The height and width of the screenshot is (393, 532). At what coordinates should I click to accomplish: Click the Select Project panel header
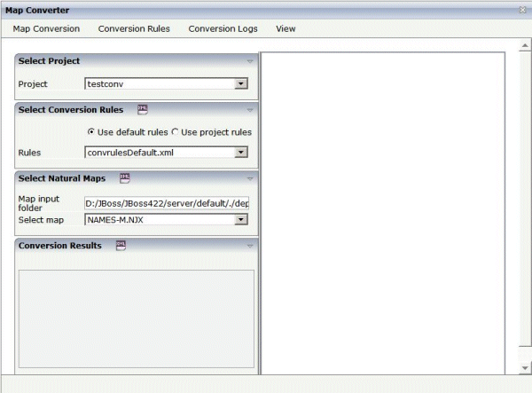point(137,61)
